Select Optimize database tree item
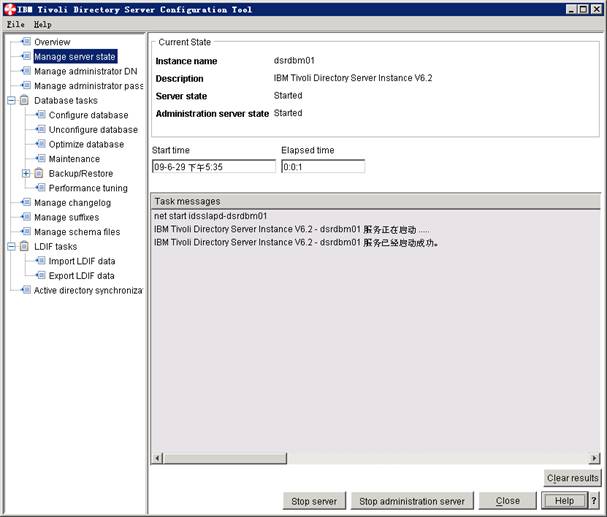Viewport: 607px width, 517px height. click(86, 144)
